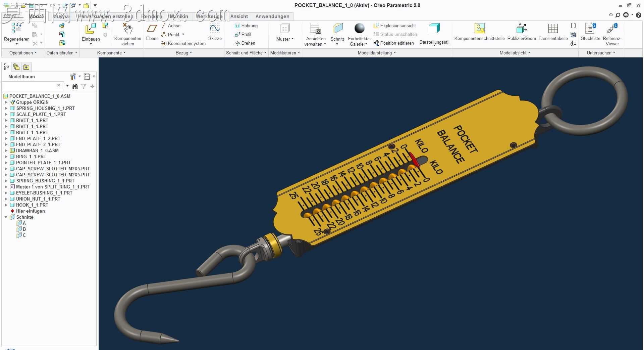Expand SPRING_HOUSING_1_1.PRT node
The image size is (644, 350).
6,108
